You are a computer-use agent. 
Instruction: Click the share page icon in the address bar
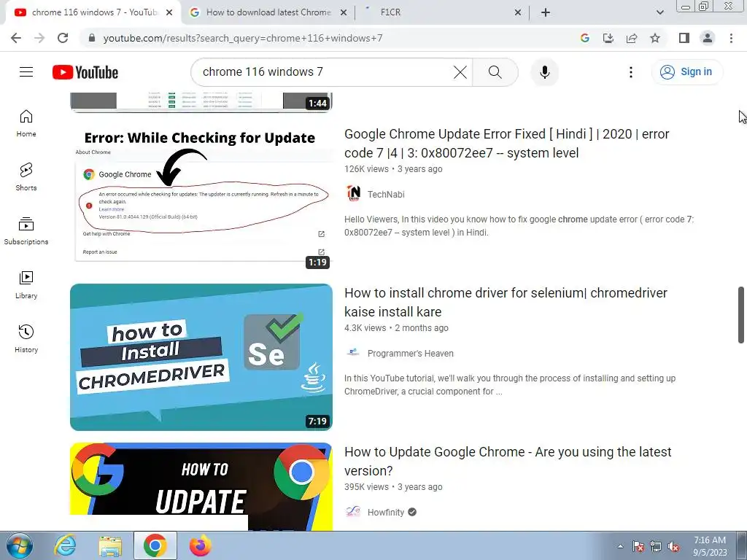(x=632, y=38)
